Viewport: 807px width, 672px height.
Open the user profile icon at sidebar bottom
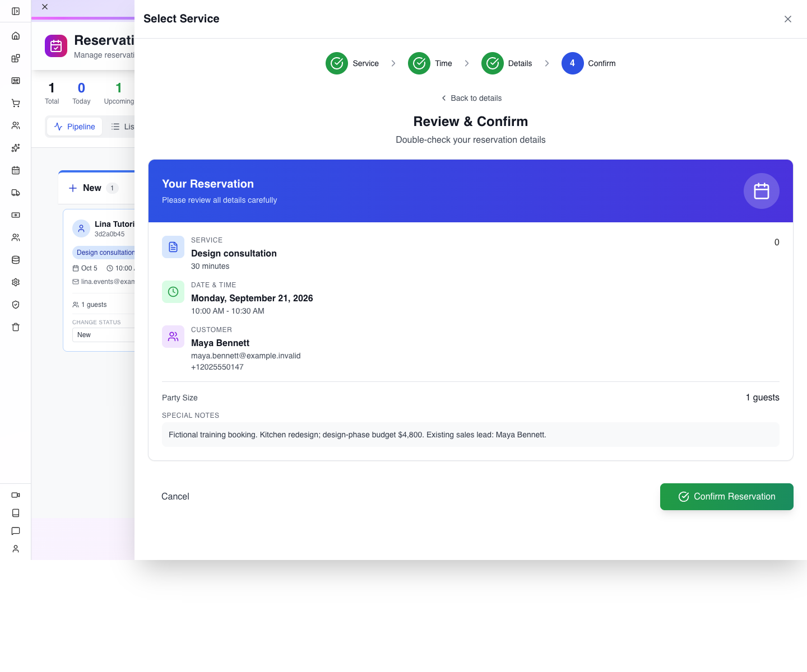[x=16, y=549]
